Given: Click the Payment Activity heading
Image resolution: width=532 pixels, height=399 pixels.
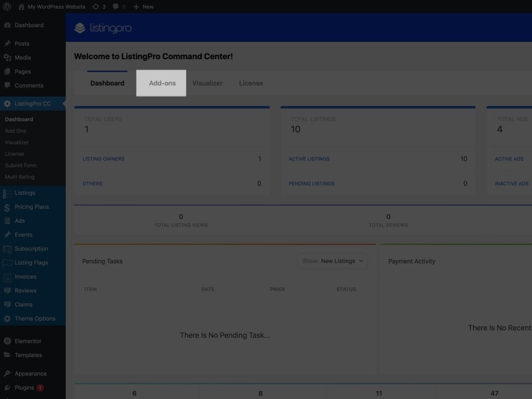Looking at the screenshot, I should [411, 261].
